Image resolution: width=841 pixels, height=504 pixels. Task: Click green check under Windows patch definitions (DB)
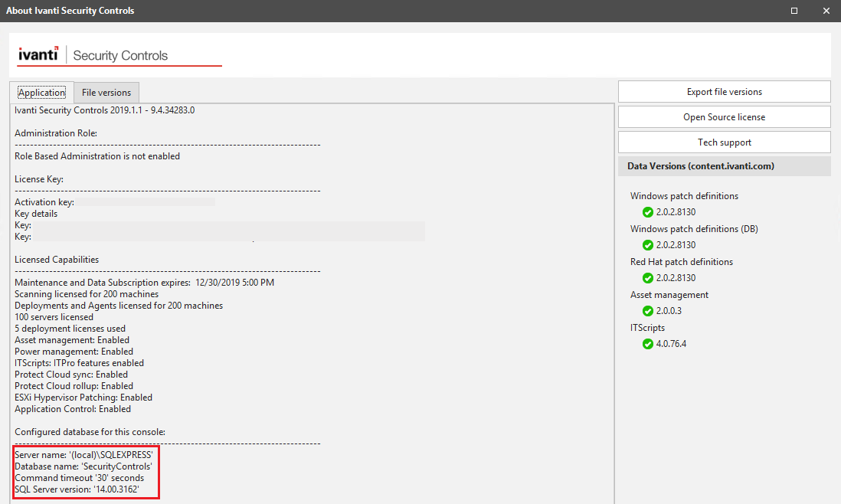point(648,245)
